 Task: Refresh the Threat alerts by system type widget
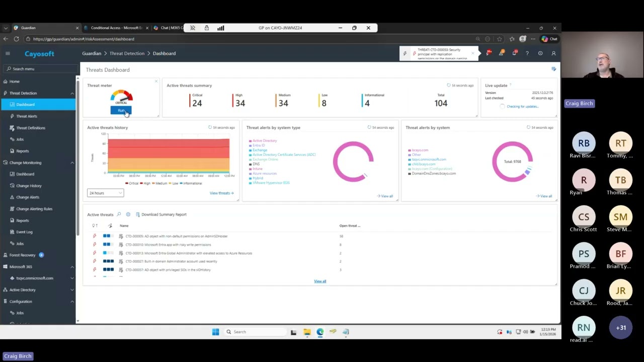(369, 128)
